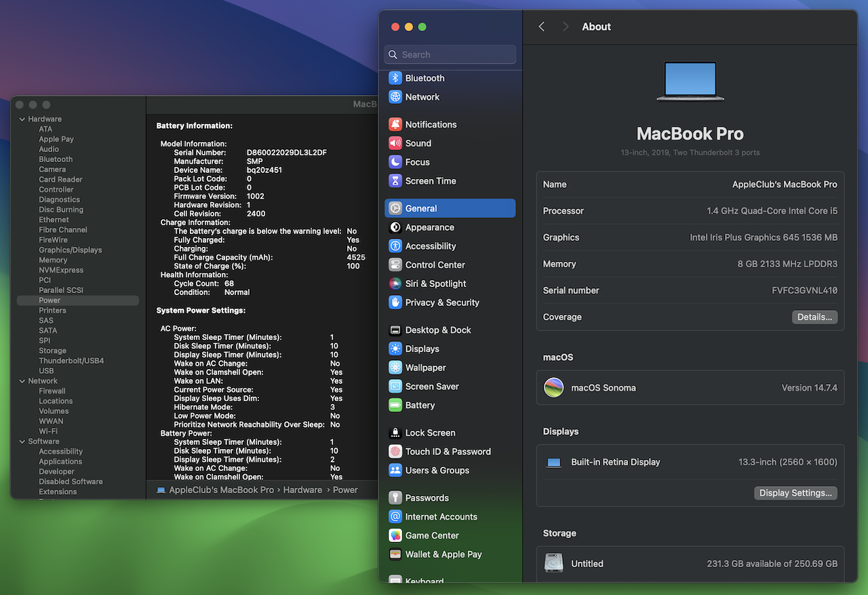Select Storage in System Information sidebar
Screen dimensions: 868x595
coord(52,351)
